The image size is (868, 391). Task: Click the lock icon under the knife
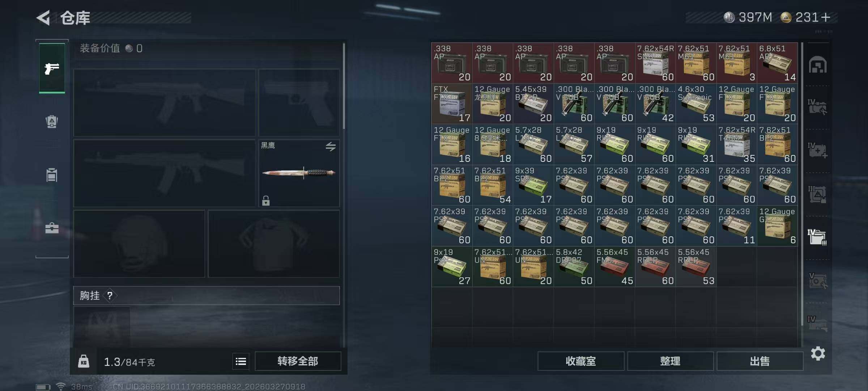[x=266, y=201]
